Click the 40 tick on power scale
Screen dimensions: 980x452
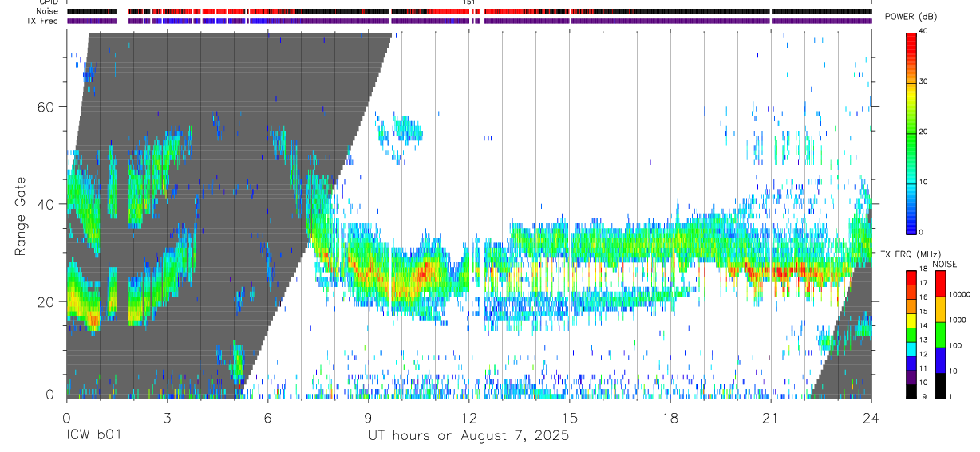925,30
